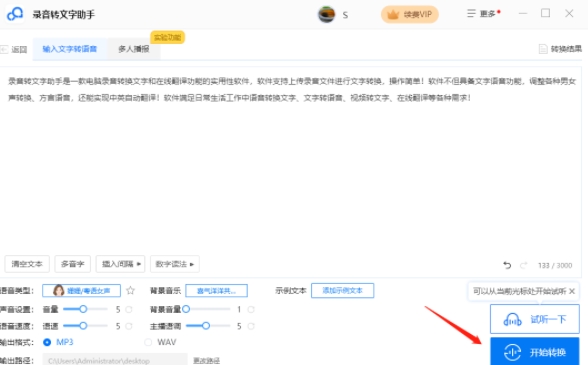Expand the 数字读法 number reading menu
The image size is (588, 365).
175,264
